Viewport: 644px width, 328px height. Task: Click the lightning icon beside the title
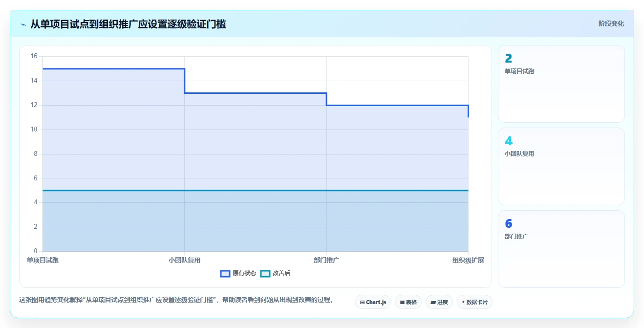point(23,24)
